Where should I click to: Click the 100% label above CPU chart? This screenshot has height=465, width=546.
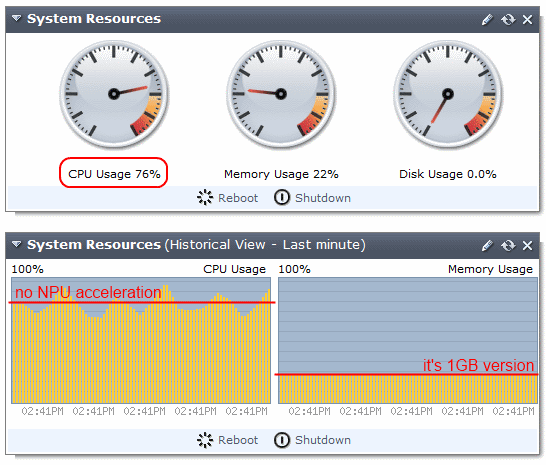tap(28, 269)
